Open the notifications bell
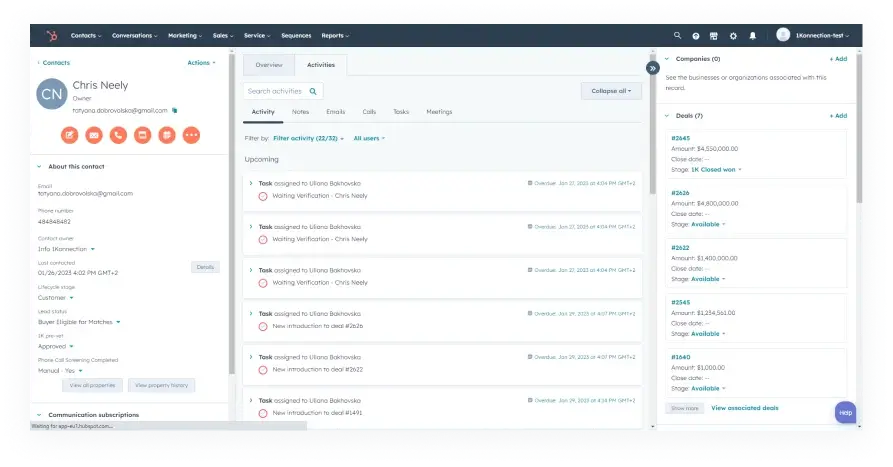The height and width of the screenshot is (467, 893). 752,36
